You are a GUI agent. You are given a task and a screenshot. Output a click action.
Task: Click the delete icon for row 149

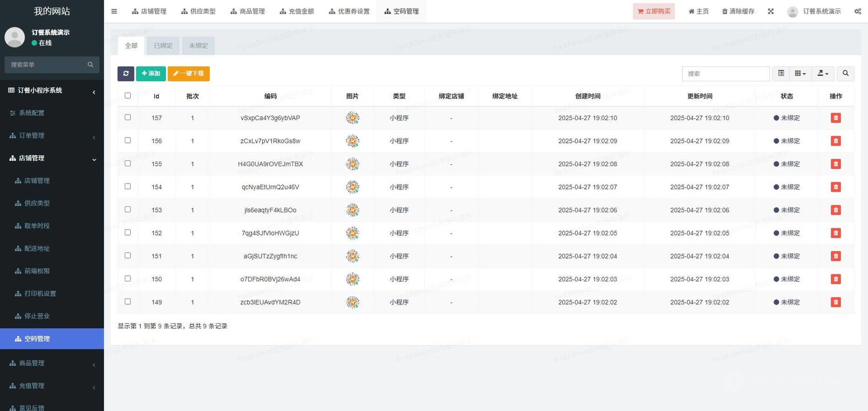click(836, 302)
